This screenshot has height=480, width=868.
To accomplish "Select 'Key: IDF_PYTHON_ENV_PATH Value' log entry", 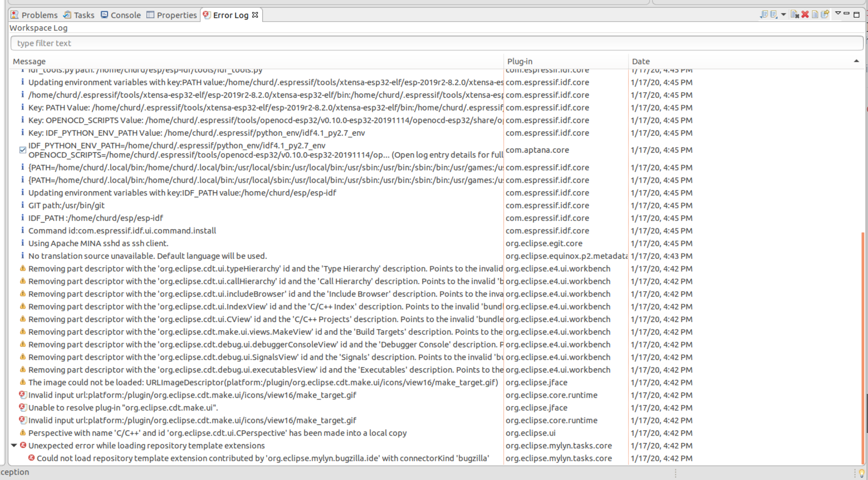I will point(197,133).
